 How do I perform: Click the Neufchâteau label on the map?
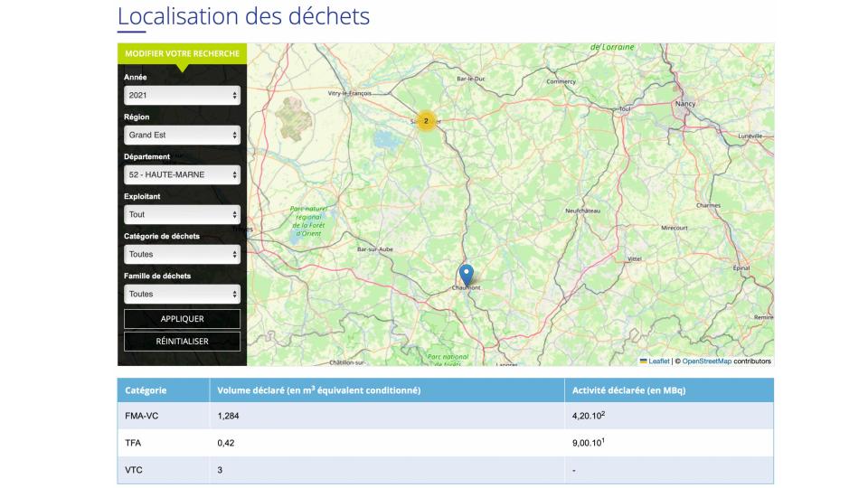click(582, 211)
